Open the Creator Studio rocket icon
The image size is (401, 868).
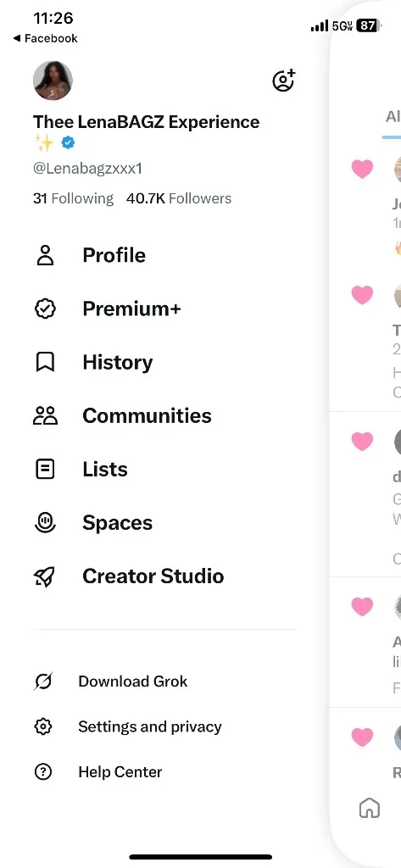45,576
